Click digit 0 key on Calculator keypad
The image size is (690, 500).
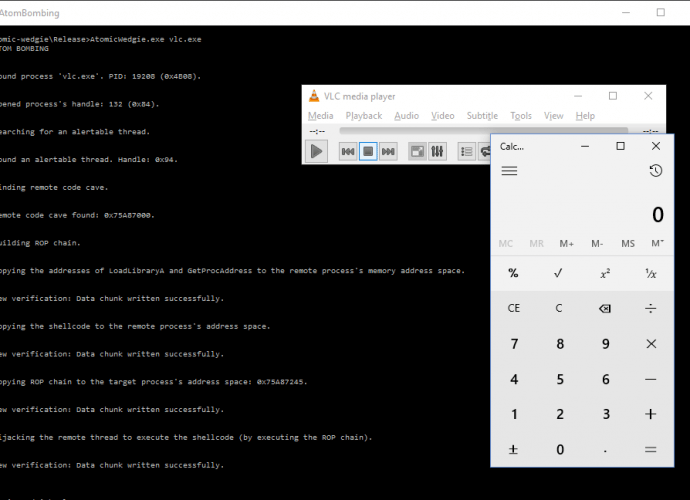(559, 449)
